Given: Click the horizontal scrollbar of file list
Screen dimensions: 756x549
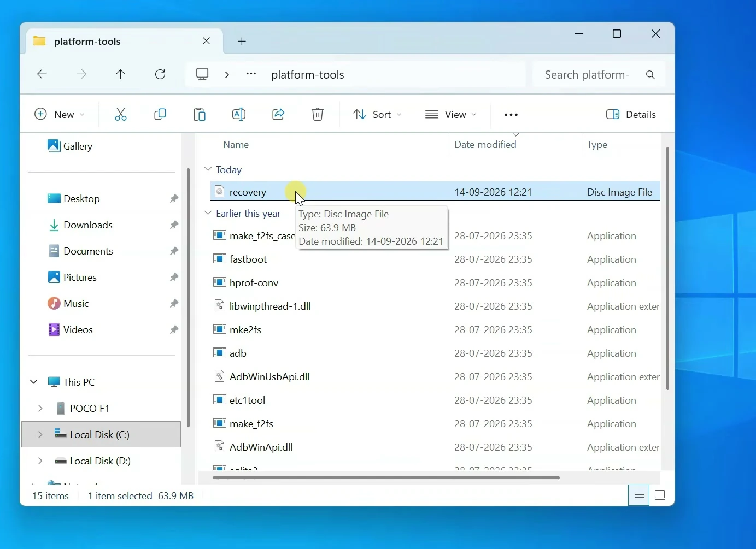Looking at the screenshot, I should (386, 477).
